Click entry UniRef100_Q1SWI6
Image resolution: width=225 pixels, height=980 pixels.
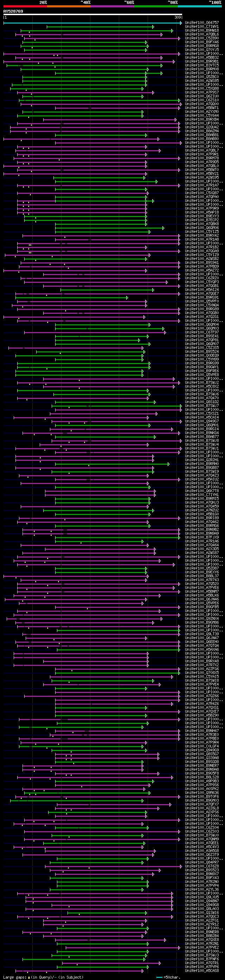[202, 913]
